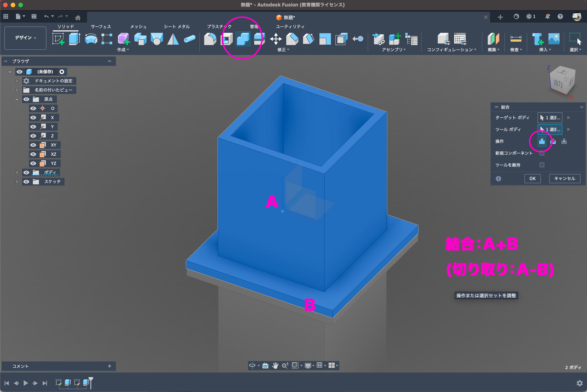Enable the 新規コンポーネント checkbox
The image size is (587, 392).
(542, 153)
